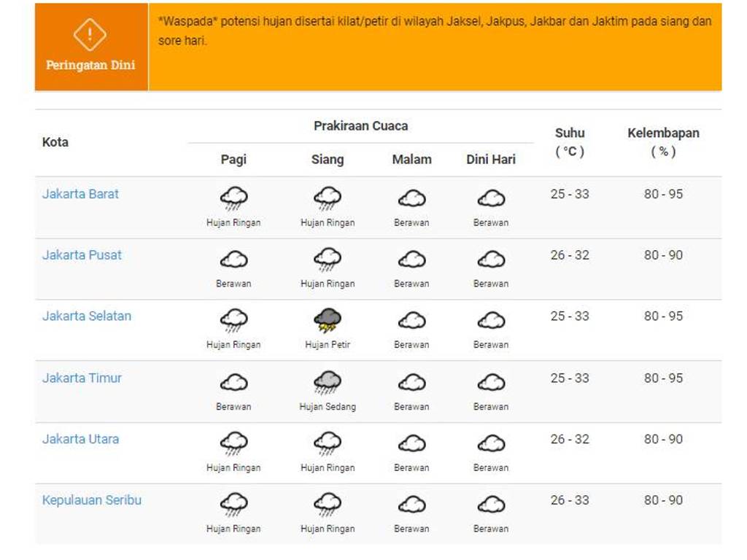
Task: Open the Jakarta Timur city link
Action: [82, 378]
